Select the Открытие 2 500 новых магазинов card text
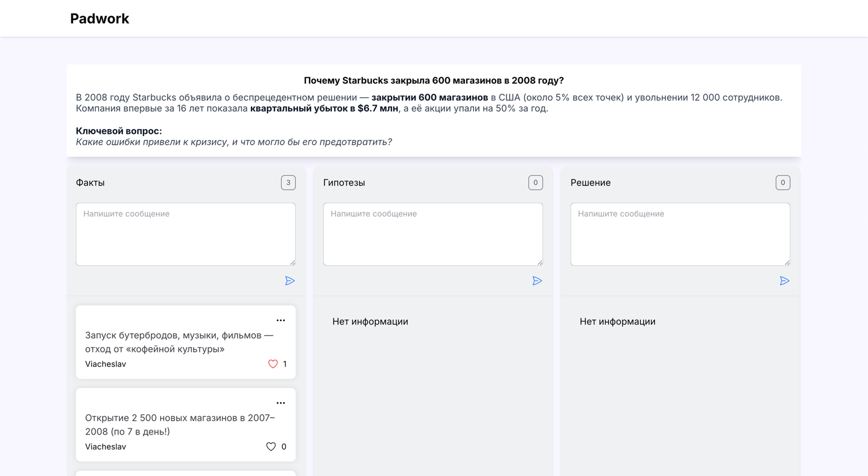Viewport: 868px width, 476px height. click(x=180, y=424)
